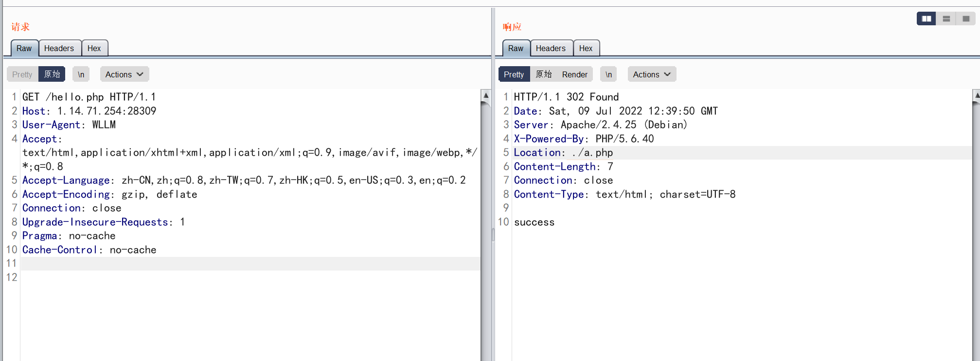Image resolution: width=980 pixels, height=361 pixels.
Task: Switch request view to Pretty
Action: pyautogui.click(x=22, y=74)
